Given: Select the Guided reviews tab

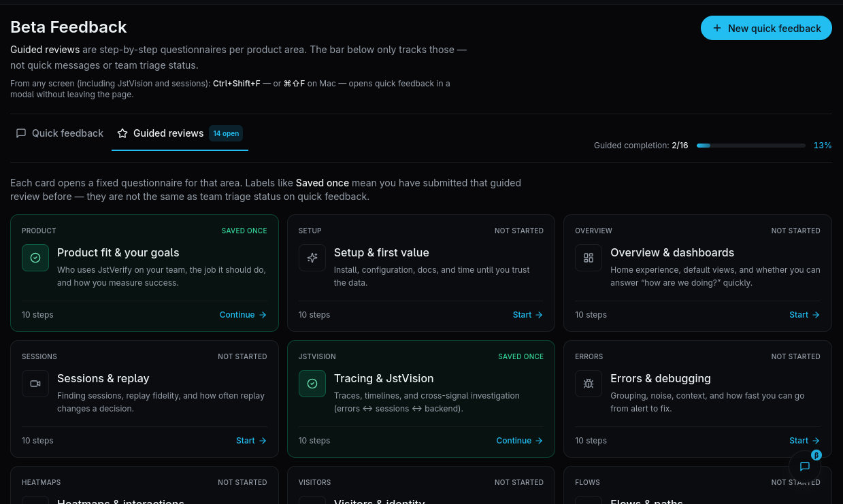Looking at the screenshot, I should [180, 133].
